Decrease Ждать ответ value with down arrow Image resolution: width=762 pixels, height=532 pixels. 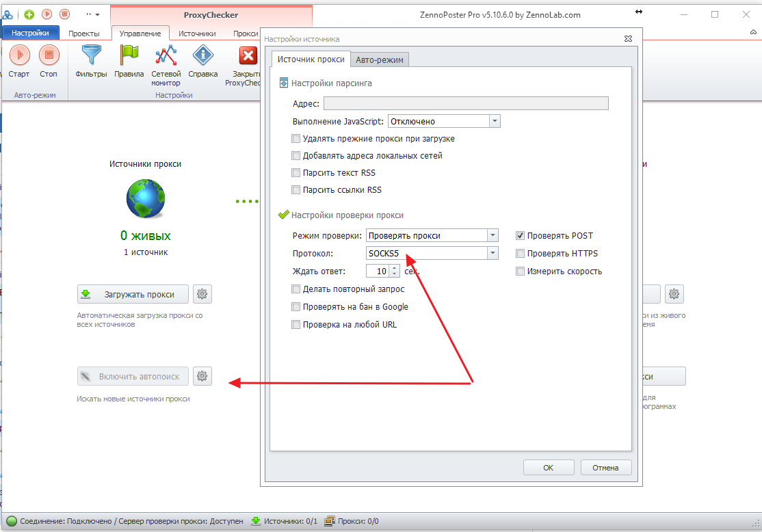[395, 274]
